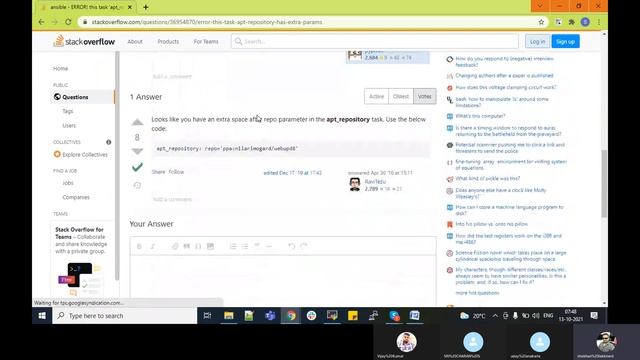
Task: Open the Windows notification center
Action: pos(594,316)
